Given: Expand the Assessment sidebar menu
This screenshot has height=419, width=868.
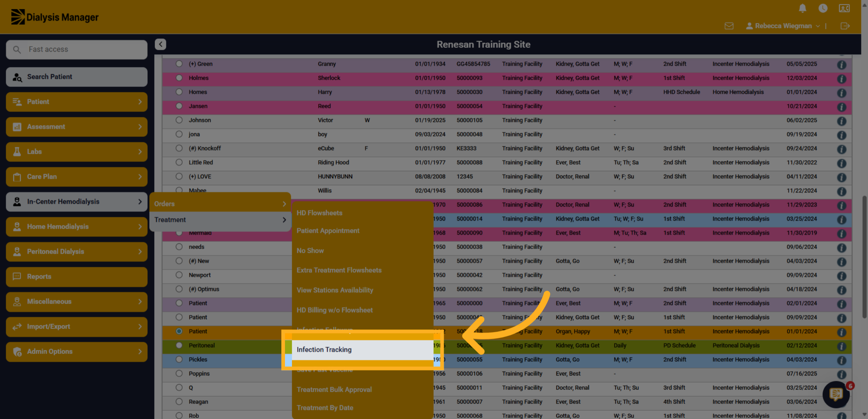Looking at the screenshot, I should pyautogui.click(x=77, y=127).
